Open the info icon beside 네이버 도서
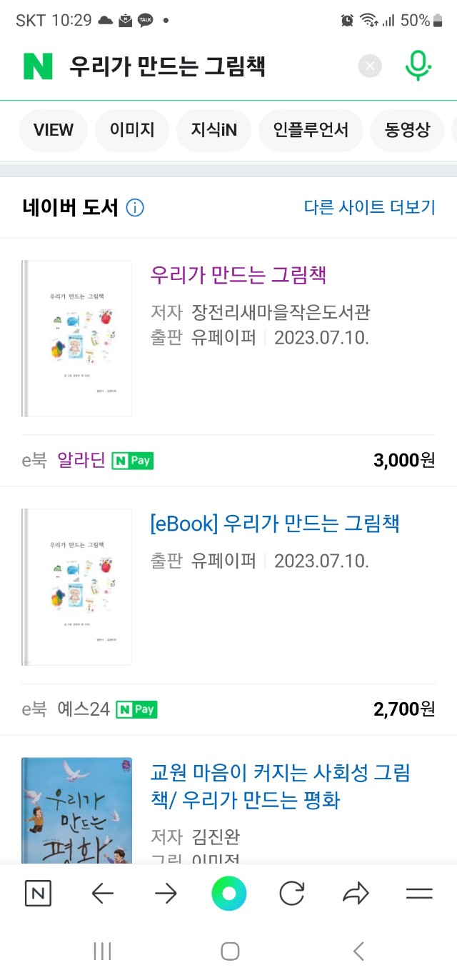The image size is (457, 980). click(135, 208)
